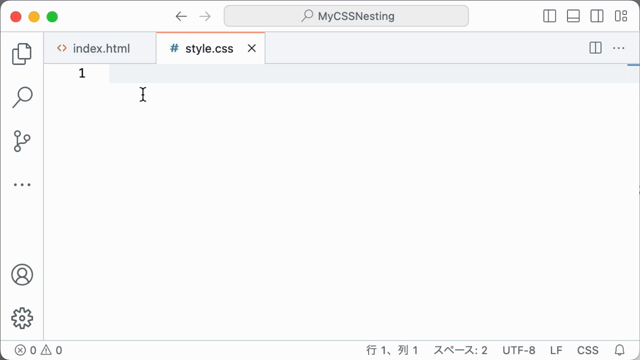Close the style.css tab
The image size is (640, 360).
(x=252, y=48)
